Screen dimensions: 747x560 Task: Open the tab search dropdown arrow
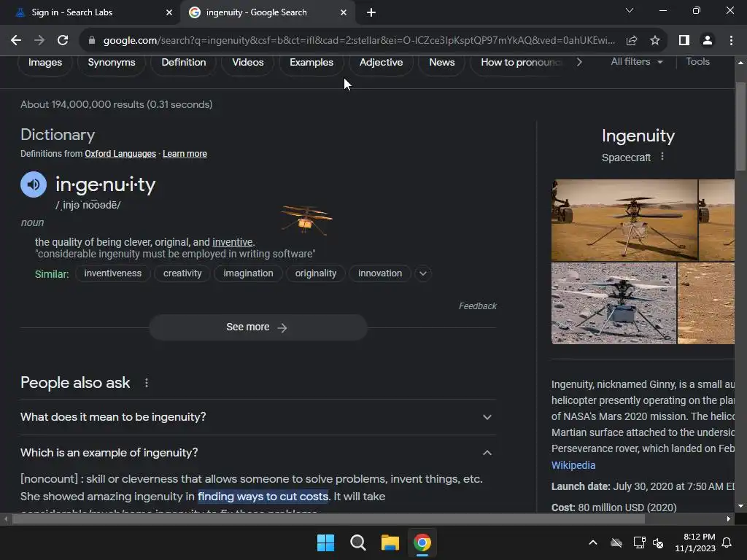[630, 10]
